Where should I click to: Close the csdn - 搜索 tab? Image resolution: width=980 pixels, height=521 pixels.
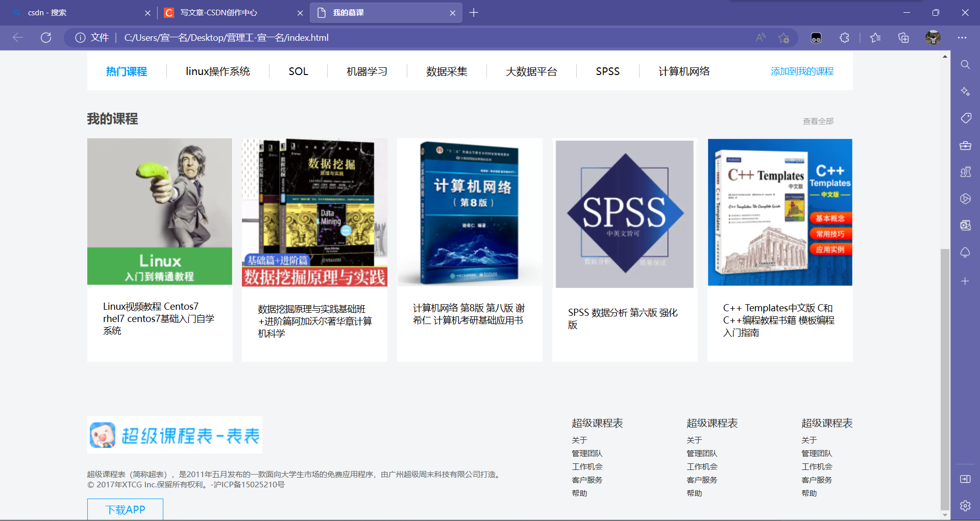(148, 13)
